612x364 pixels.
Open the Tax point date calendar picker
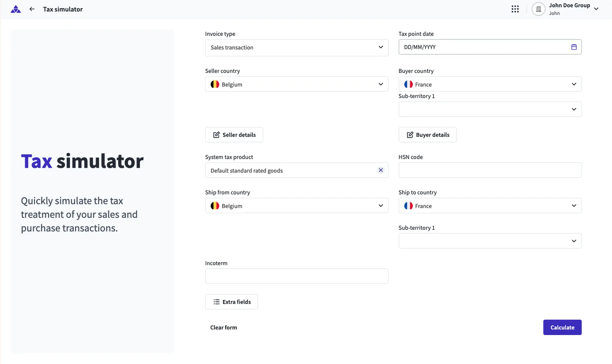coord(574,47)
